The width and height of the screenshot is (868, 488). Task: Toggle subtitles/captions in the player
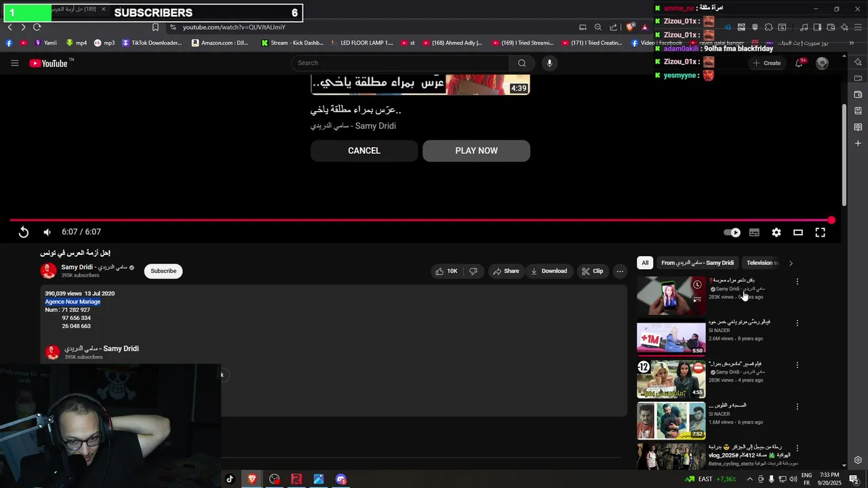click(754, 232)
